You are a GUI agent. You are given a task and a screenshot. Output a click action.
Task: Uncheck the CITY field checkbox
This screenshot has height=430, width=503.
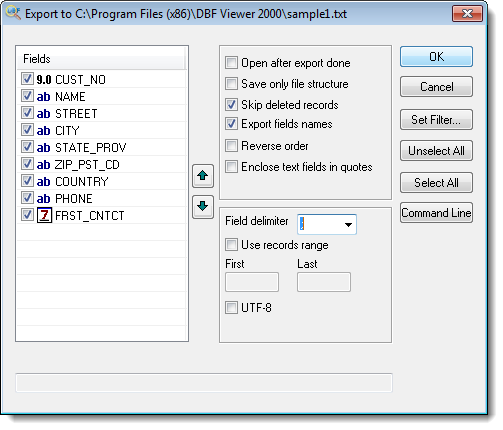point(27,130)
